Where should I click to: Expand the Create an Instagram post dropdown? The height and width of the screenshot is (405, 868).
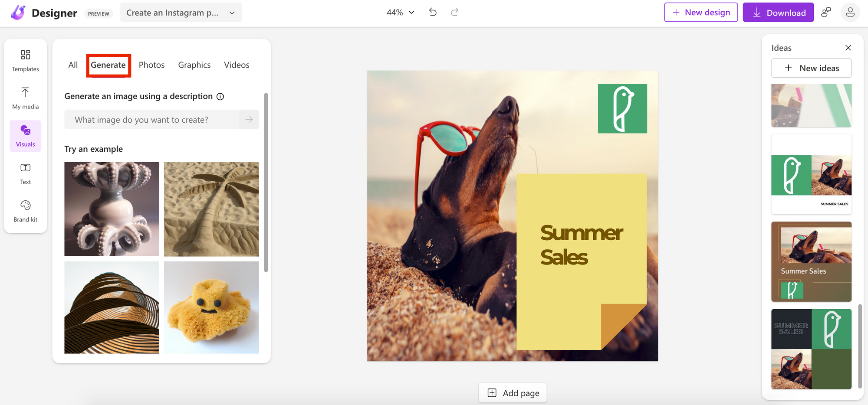tap(181, 13)
